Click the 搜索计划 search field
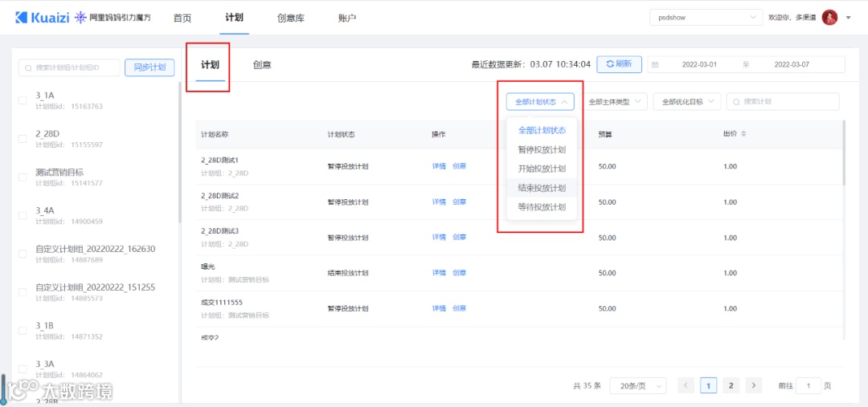The width and height of the screenshot is (868, 407). 783,102
